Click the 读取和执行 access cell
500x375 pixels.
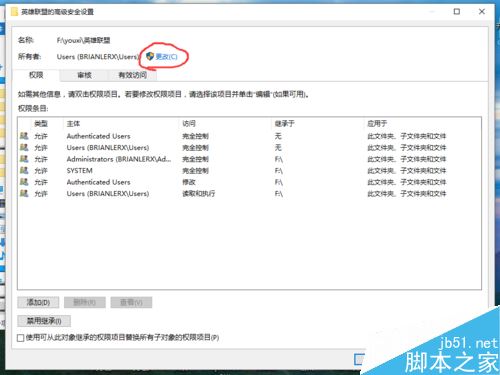(x=199, y=194)
